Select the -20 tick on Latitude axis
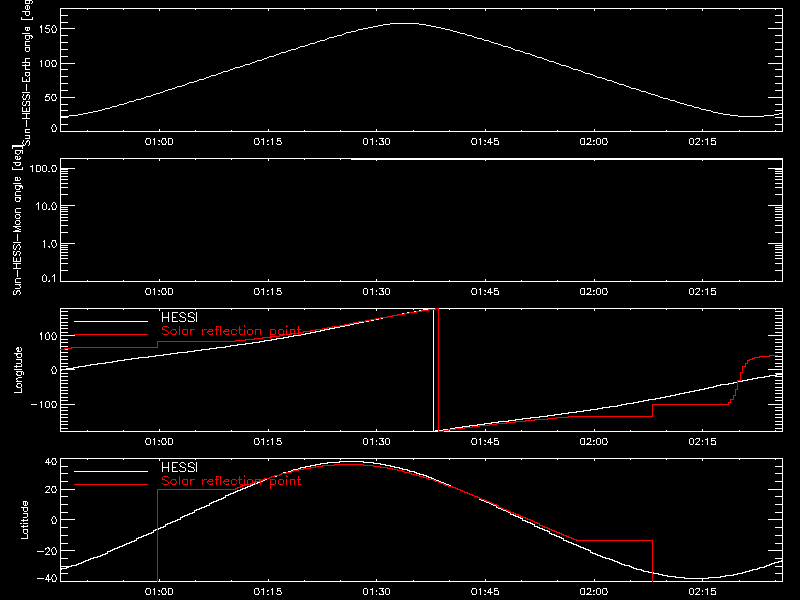Image resolution: width=800 pixels, height=600 pixels. coord(47,551)
